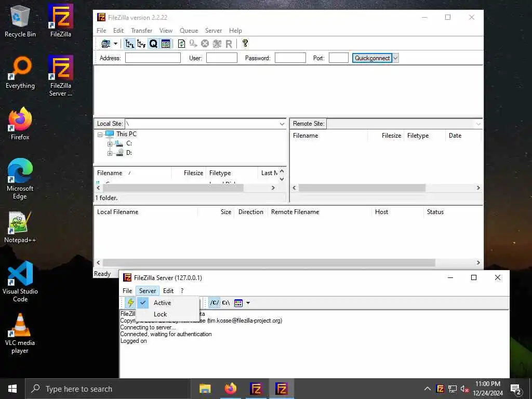Toggle the transfer queue view (Q icon)
This screenshot has width=532, height=399.
point(153,44)
